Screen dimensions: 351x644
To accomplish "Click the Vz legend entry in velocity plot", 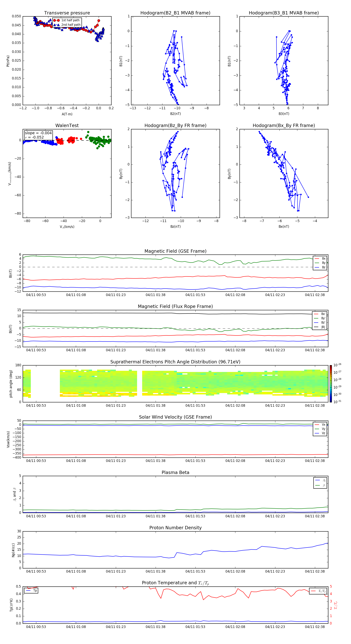I will (320, 433).
